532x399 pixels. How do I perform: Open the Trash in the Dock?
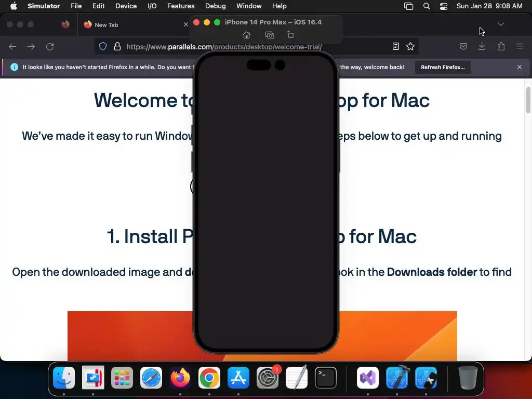468,378
